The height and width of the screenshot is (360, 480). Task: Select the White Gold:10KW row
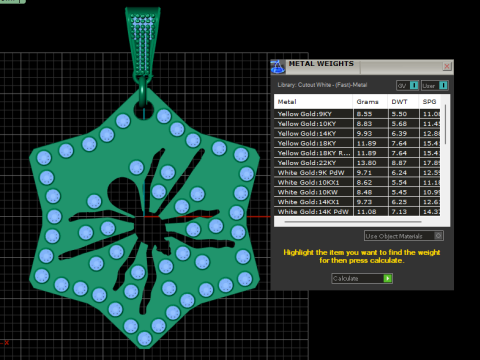[x=357, y=192]
